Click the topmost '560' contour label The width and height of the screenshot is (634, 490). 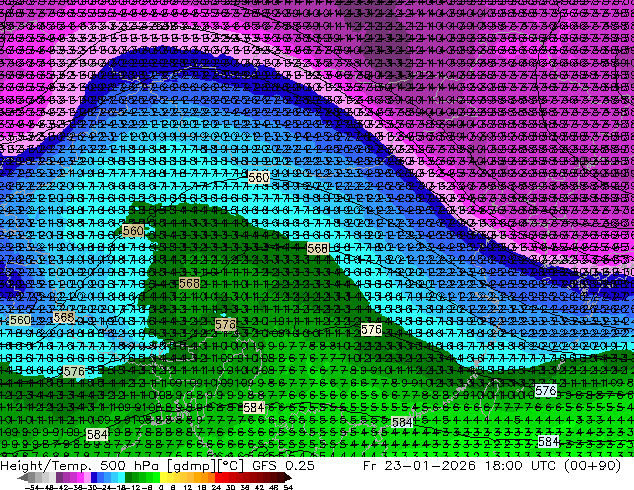coord(259,177)
